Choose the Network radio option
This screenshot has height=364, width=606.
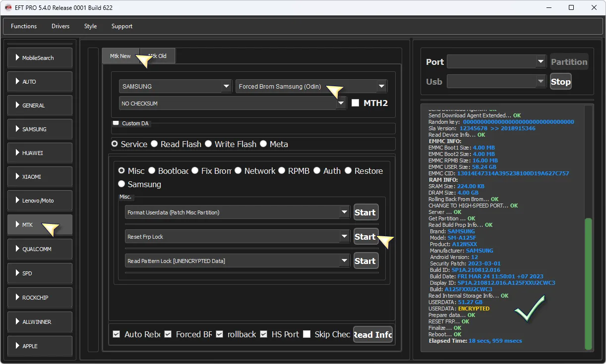[239, 171]
